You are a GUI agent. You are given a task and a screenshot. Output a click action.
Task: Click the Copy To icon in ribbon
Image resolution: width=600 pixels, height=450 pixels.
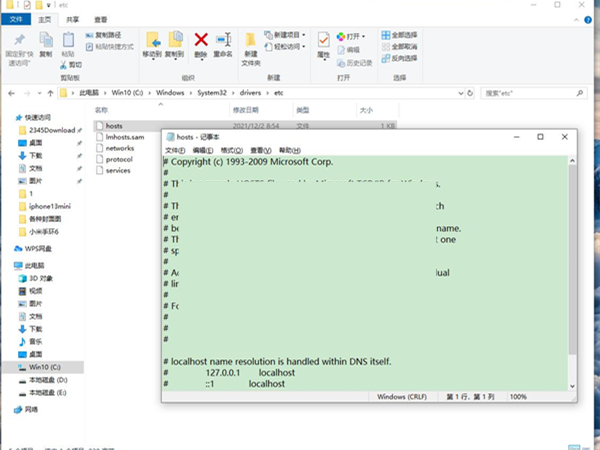tap(176, 41)
